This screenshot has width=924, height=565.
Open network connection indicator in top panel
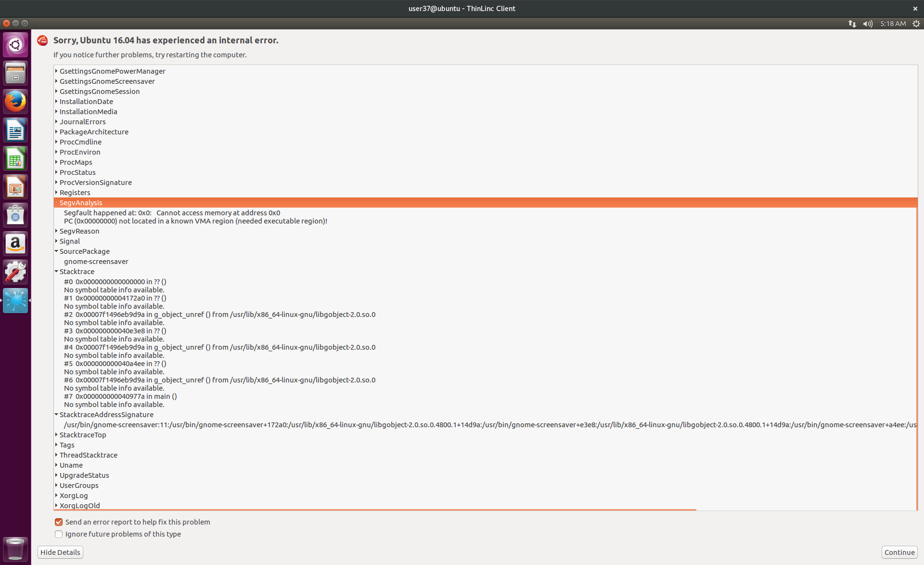852,24
